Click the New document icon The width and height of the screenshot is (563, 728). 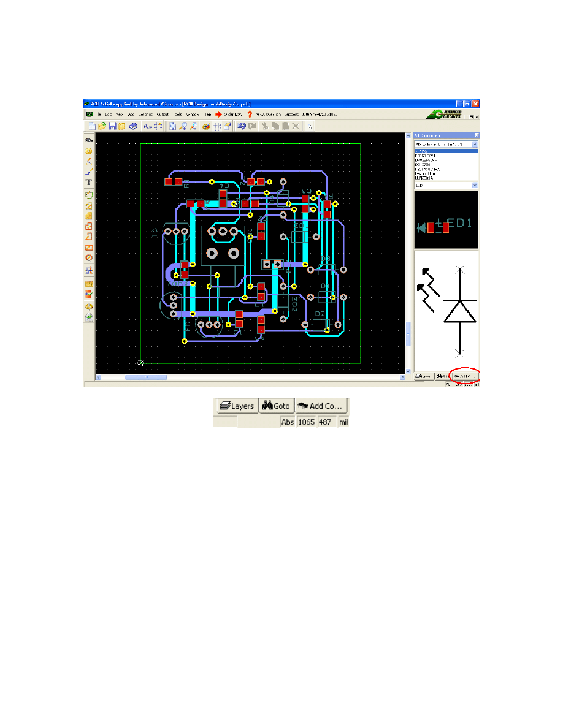[x=91, y=126]
